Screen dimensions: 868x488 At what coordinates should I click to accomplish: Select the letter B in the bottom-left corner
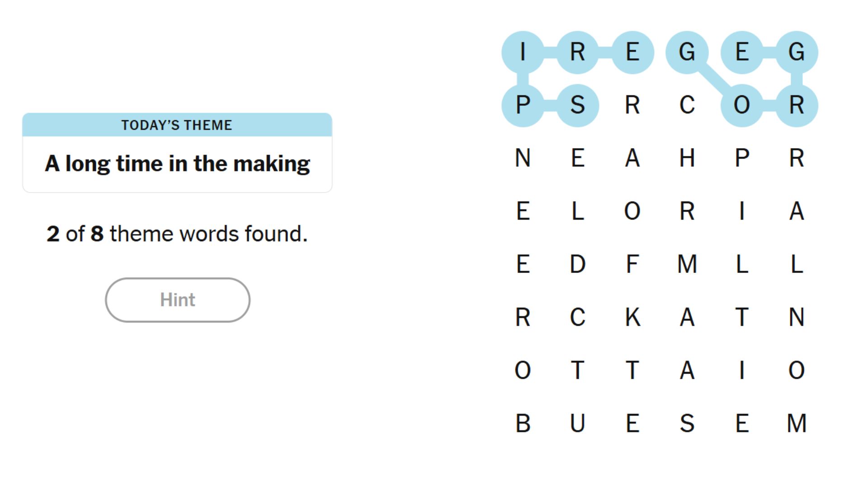pos(523,423)
